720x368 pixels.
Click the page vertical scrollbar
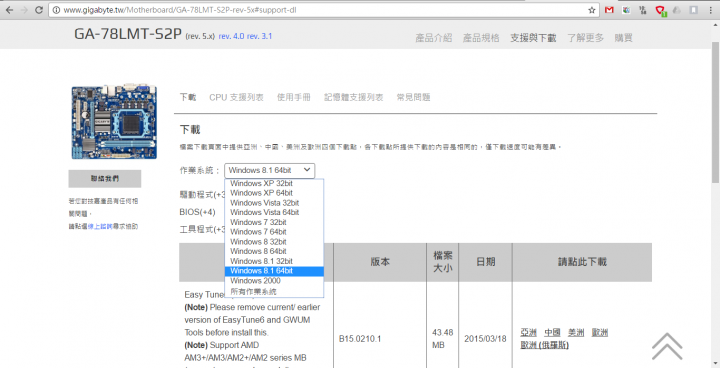pyautogui.click(x=715, y=113)
